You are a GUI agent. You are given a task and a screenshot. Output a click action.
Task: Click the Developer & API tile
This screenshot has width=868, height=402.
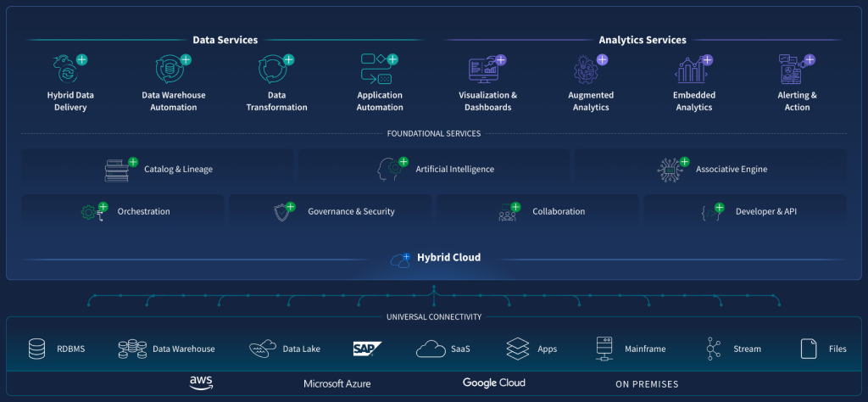point(745,211)
